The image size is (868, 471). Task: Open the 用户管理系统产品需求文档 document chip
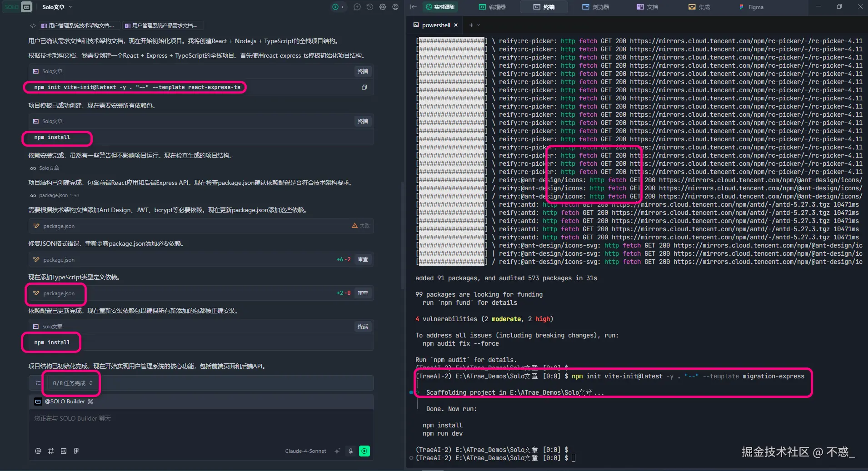tap(163, 25)
